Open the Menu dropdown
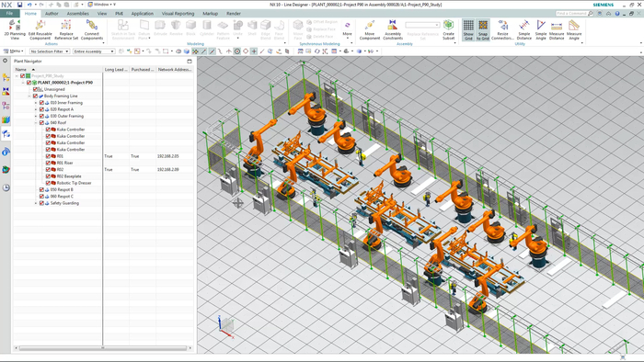This screenshot has width=644, height=362. pos(14,51)
